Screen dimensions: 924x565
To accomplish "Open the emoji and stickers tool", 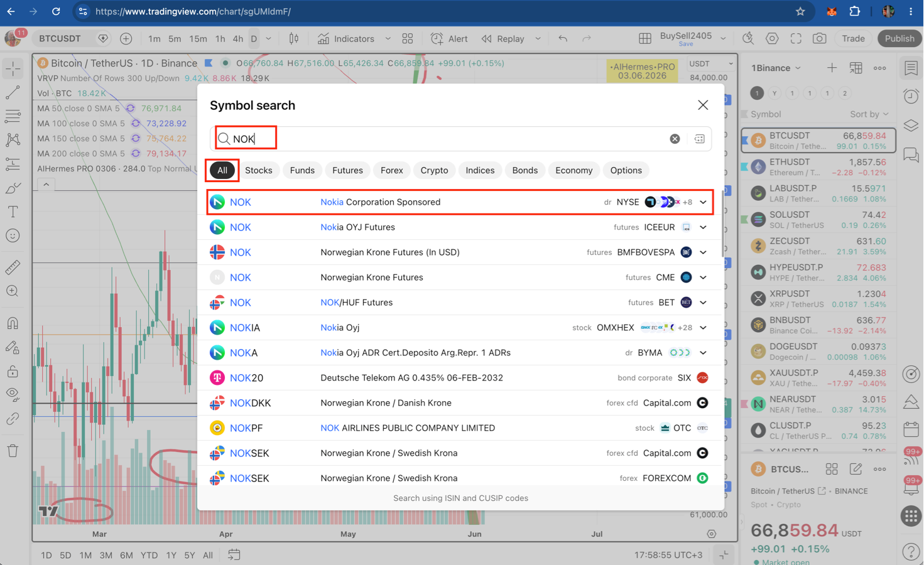I will pyautogui.click(x=13, y=236).
